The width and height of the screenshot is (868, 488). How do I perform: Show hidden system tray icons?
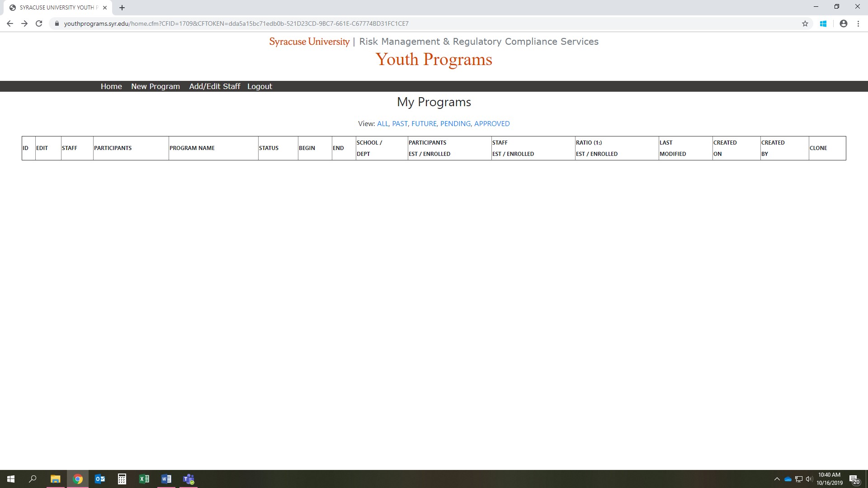[x=777, y=479]
